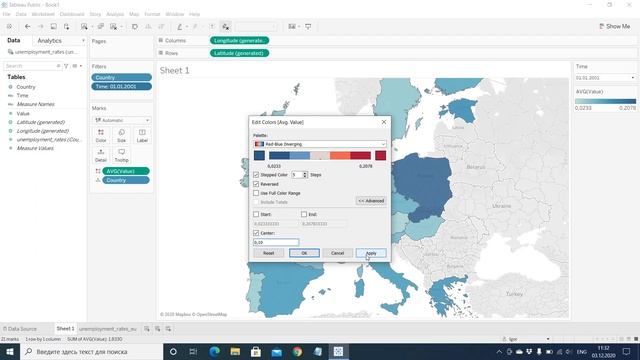Image resolution: width=640 pixels, height=360 pixels.
Task: Click the Fix Axes toolbar icon
Action: (x=225, y=27)
